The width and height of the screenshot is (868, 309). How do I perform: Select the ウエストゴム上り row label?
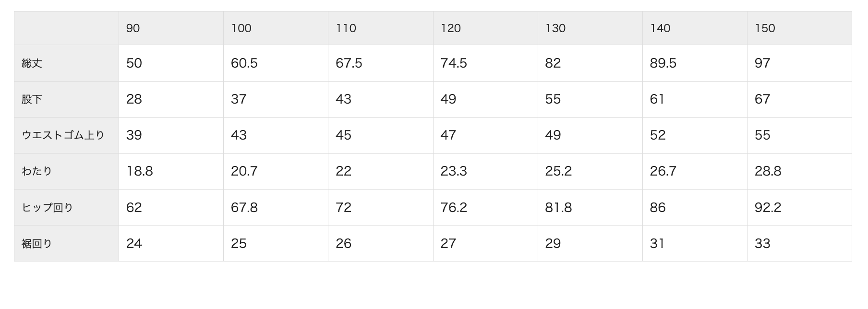click(63, 135)
